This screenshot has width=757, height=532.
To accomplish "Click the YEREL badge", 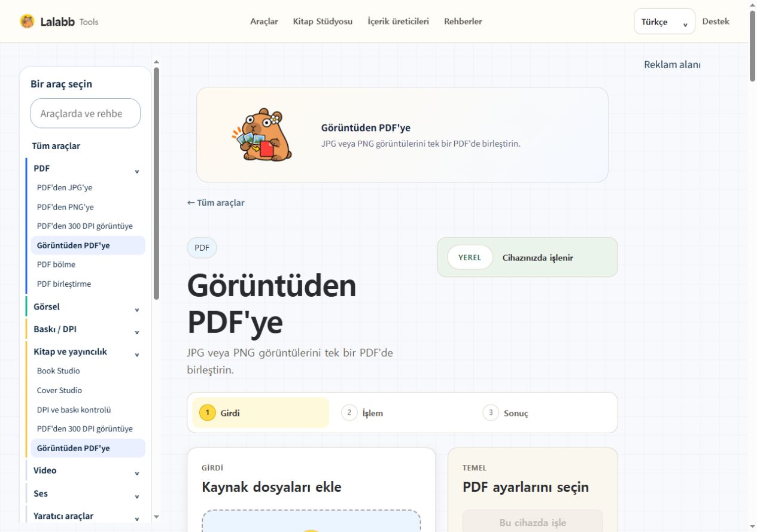I will coord(470,257).
